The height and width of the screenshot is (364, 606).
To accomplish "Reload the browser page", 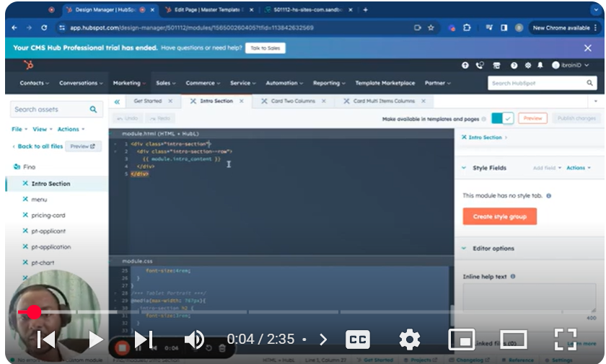I will pos(44,28).
